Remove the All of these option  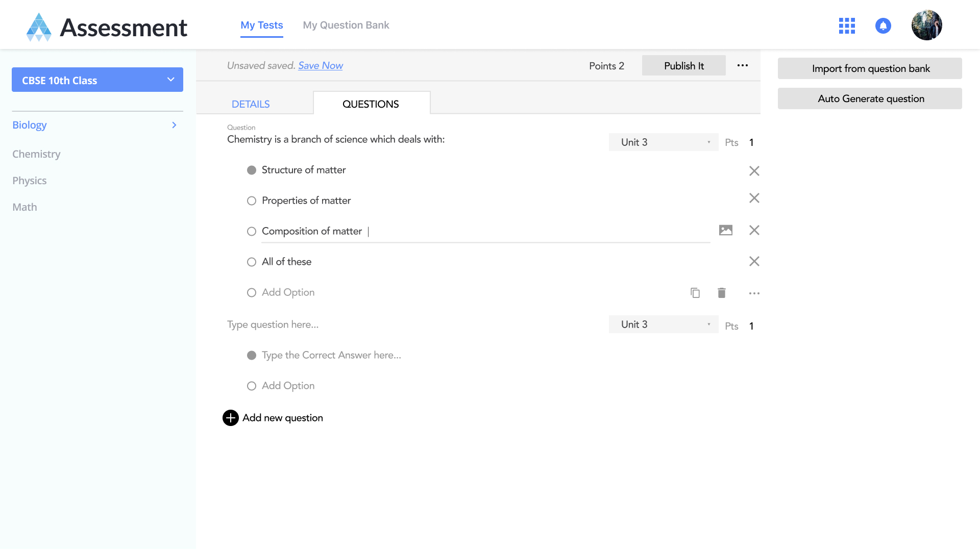[754, 262]
